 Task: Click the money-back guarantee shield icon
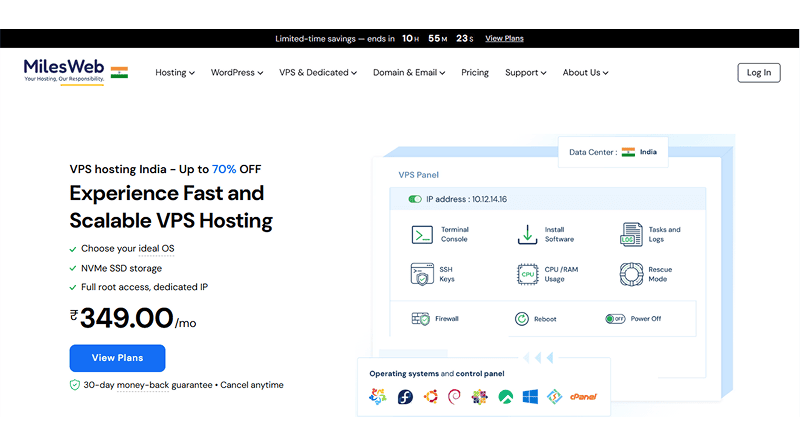(74, 385)
